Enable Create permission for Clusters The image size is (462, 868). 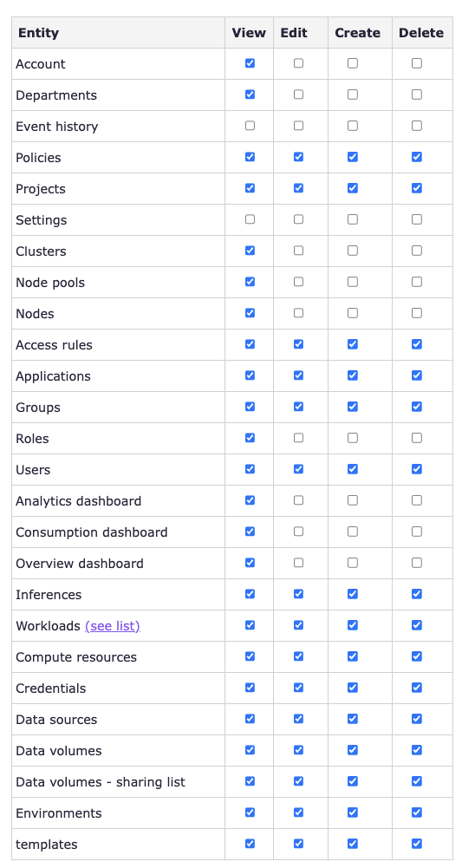[x=353, y=251]
